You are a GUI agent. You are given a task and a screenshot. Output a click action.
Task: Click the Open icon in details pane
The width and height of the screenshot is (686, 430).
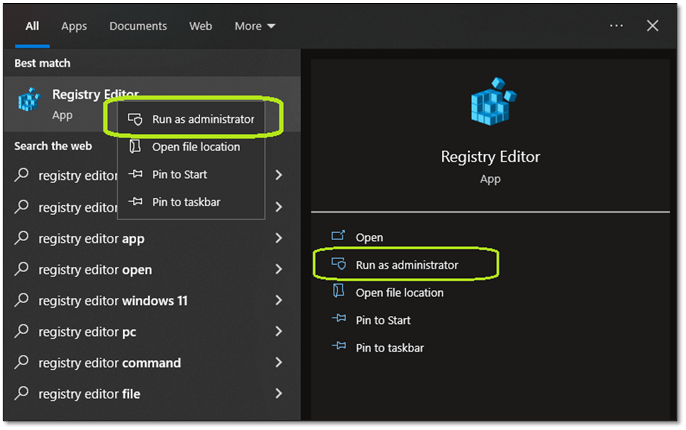338,236
